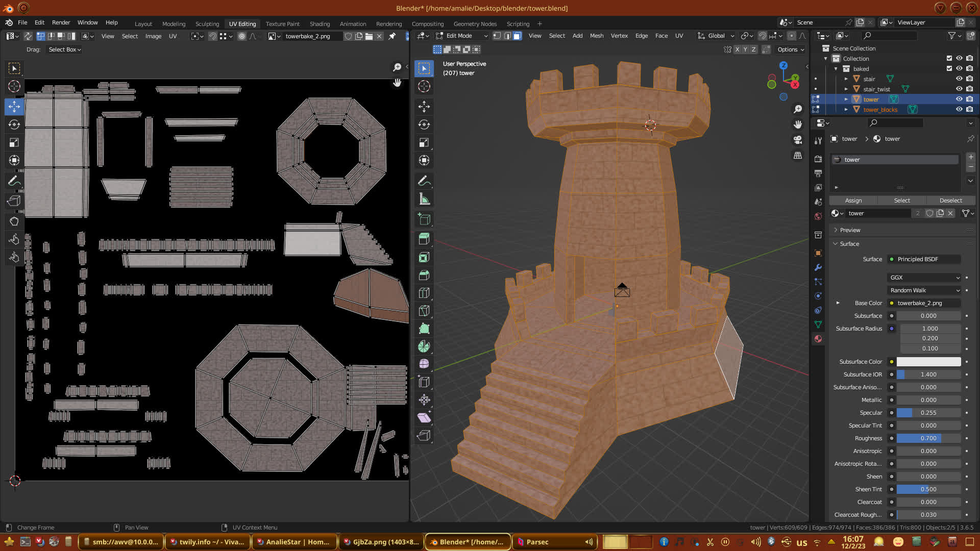Screen dimensions: 980x551
Task: Switch to the Shading workspace tab
Action: 320,24
